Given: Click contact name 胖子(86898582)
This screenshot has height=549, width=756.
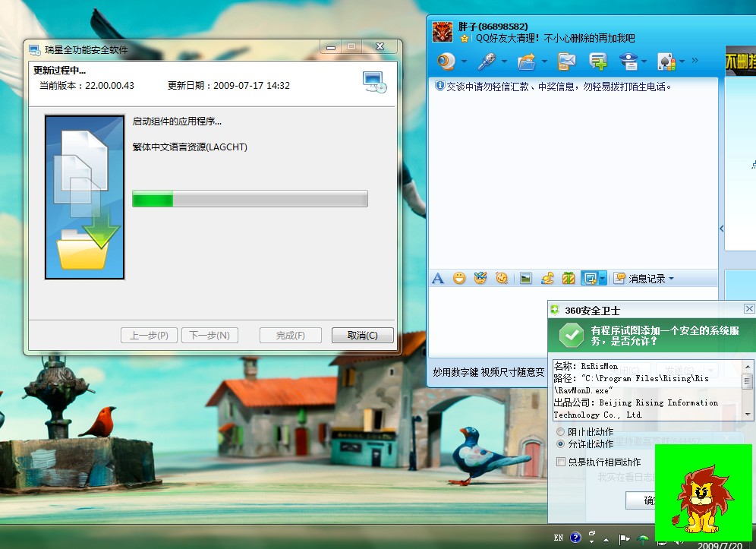Looking at the screenshot, I should point(493,27).
